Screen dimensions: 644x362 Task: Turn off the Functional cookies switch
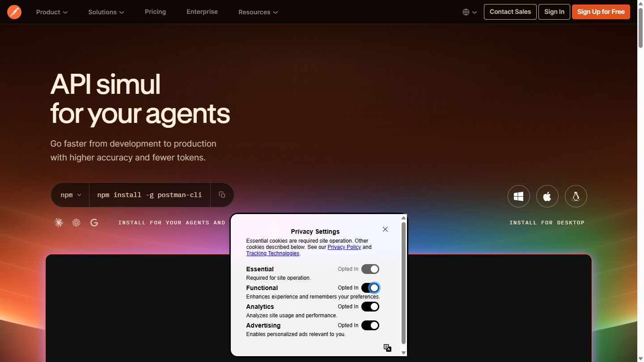[x=370, y=288]
